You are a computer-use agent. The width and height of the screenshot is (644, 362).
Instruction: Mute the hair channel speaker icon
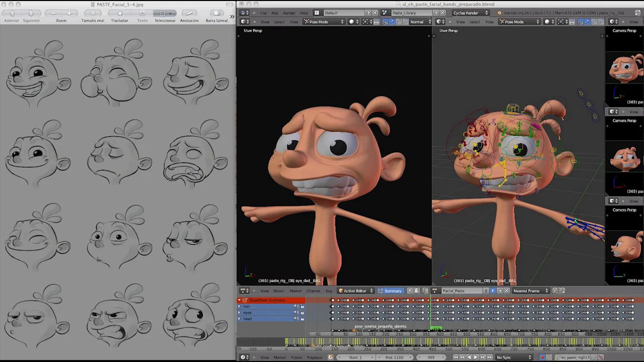click(296, 306)
